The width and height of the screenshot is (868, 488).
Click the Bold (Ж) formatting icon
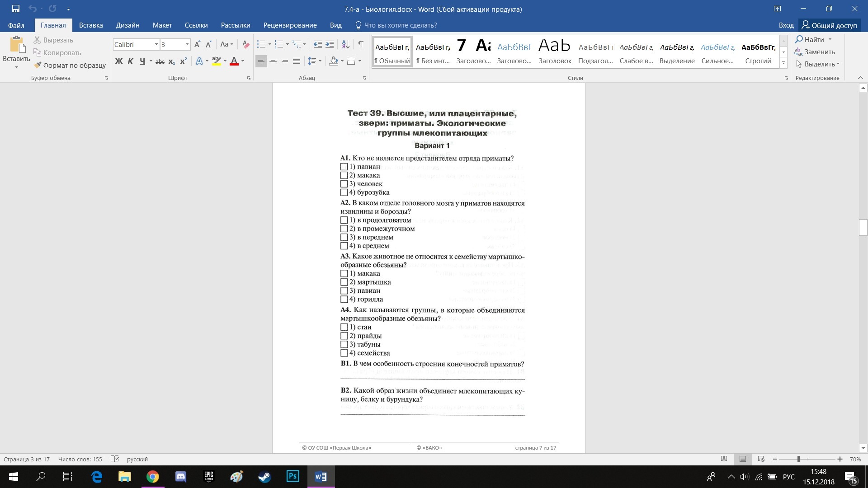tap(119, 61)
